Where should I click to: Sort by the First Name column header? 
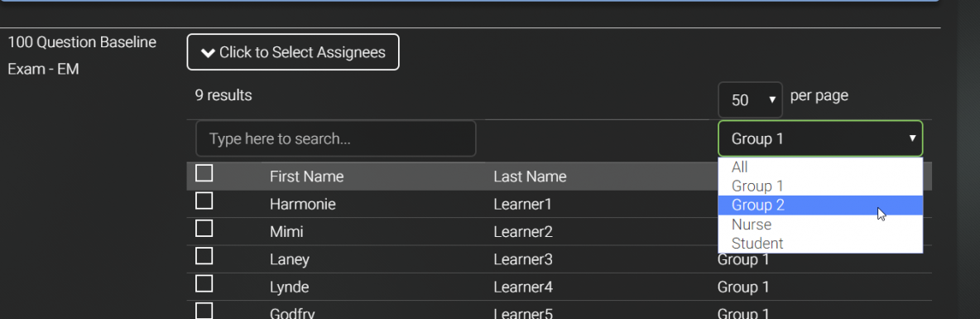point(306,176)
